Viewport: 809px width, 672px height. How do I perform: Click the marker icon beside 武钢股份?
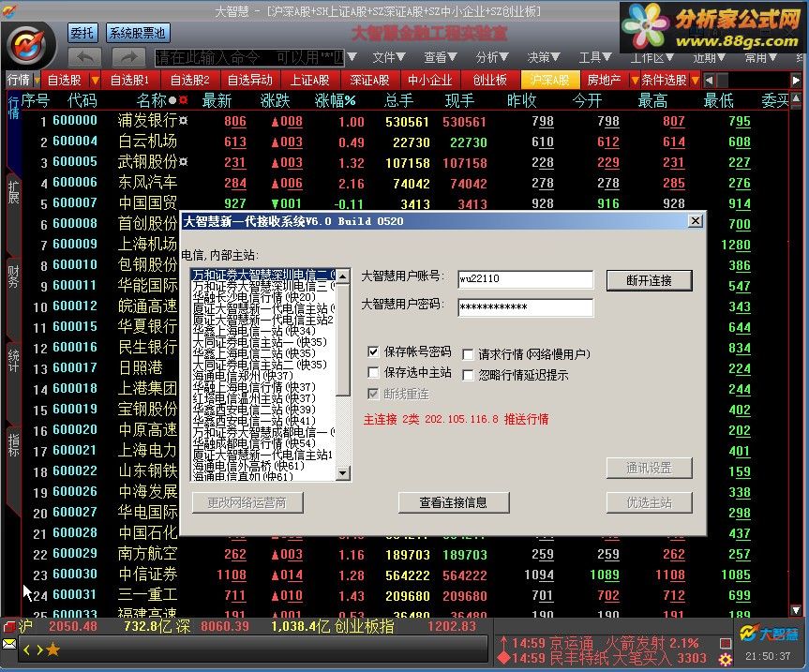tap(183, 161)
